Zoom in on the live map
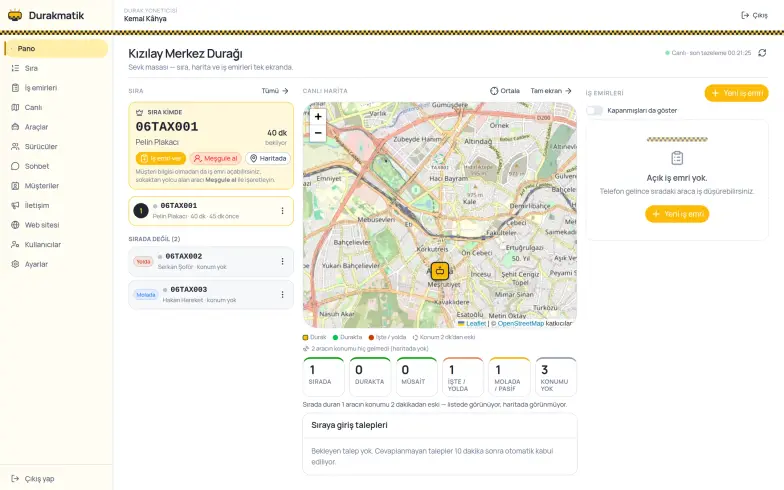The height and width of the screenshot is (490, 784). (x=318, y=116)
